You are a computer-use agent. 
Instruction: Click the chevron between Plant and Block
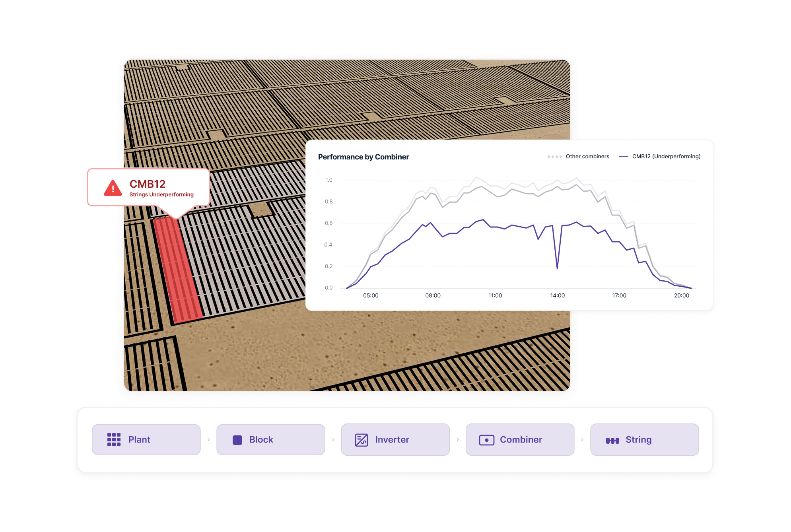point(208,440)
